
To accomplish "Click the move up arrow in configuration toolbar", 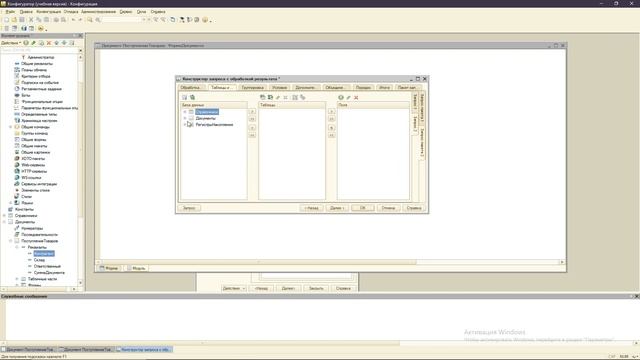I will tap(57, 43).
